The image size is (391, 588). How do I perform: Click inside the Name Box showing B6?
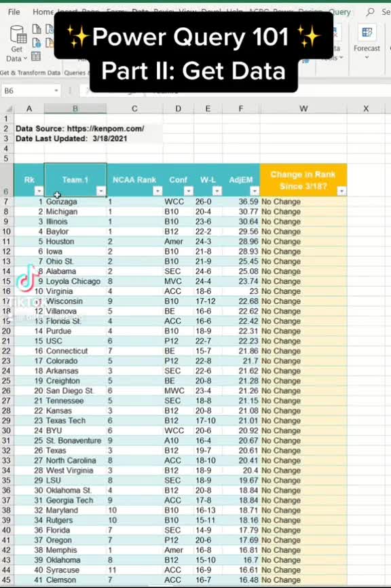coord(27,91)
